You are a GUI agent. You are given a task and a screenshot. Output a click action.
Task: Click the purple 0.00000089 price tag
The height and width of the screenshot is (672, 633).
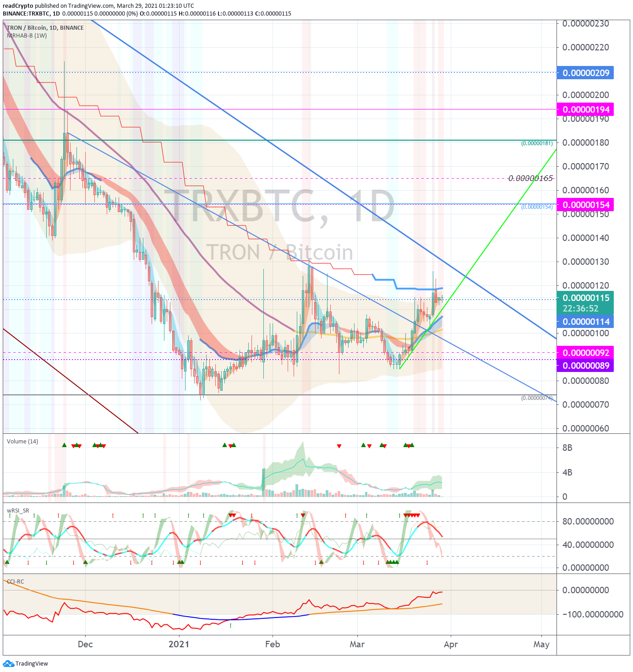(585, 366)
